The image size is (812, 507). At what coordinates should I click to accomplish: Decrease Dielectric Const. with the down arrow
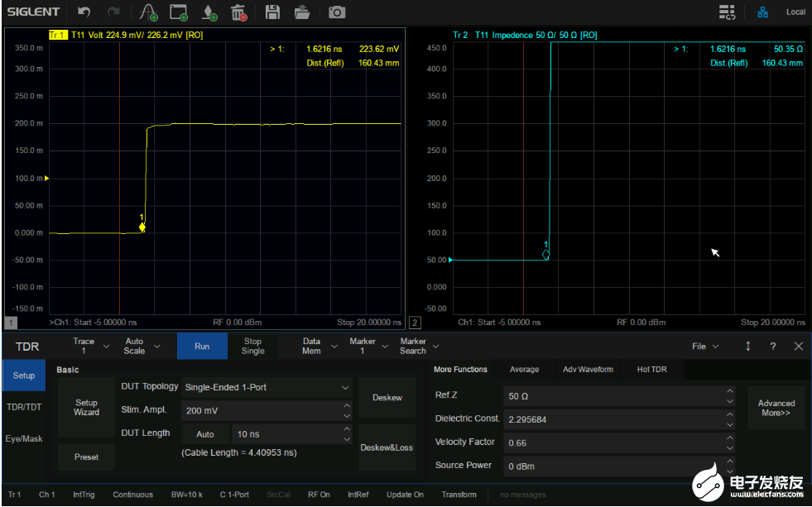[730, 425]
